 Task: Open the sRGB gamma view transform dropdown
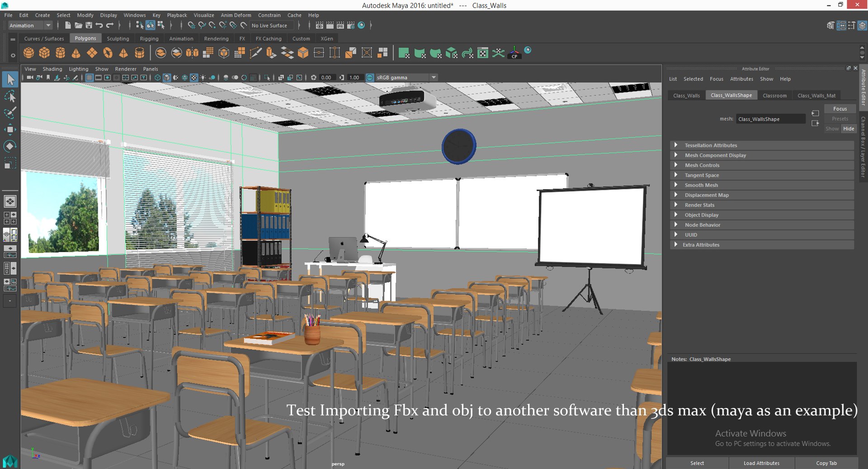(406, 78)
